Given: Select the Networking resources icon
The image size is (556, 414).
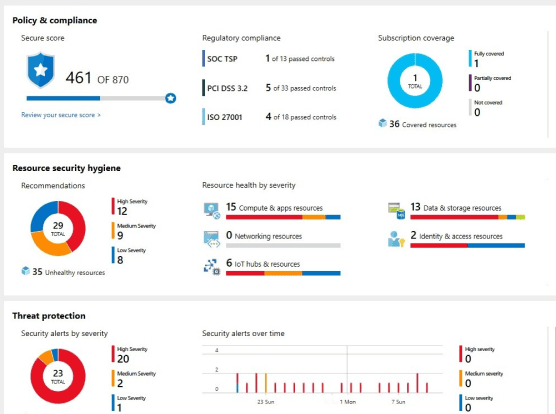Looking at the screenshot, I should 212,239.
